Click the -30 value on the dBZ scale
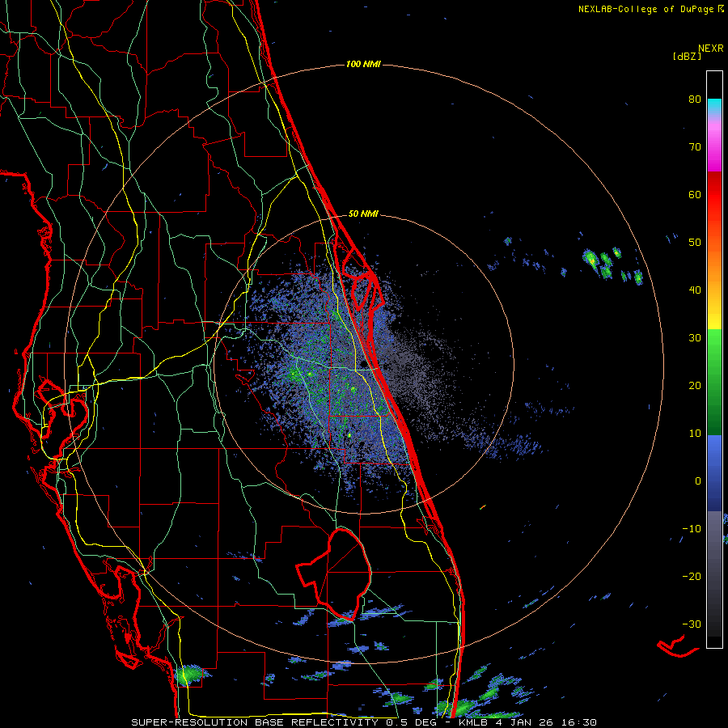The image size is (728, 728). point(692,624)
